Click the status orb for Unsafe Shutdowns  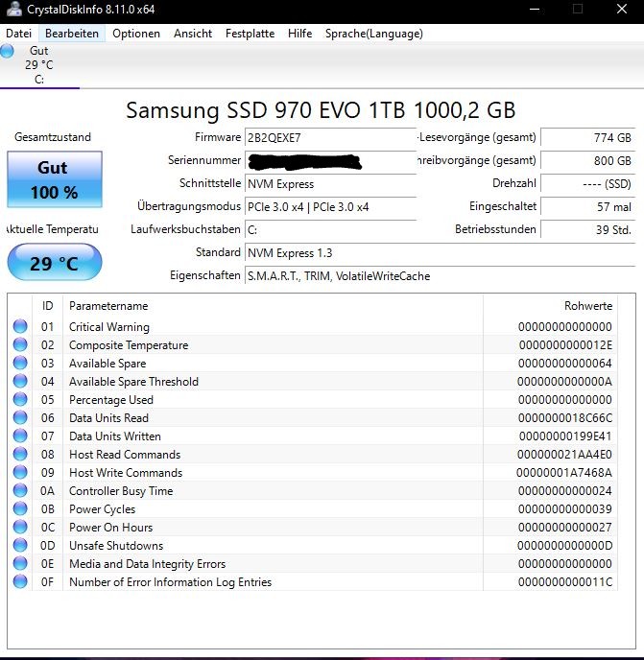(x=20, y=545)
